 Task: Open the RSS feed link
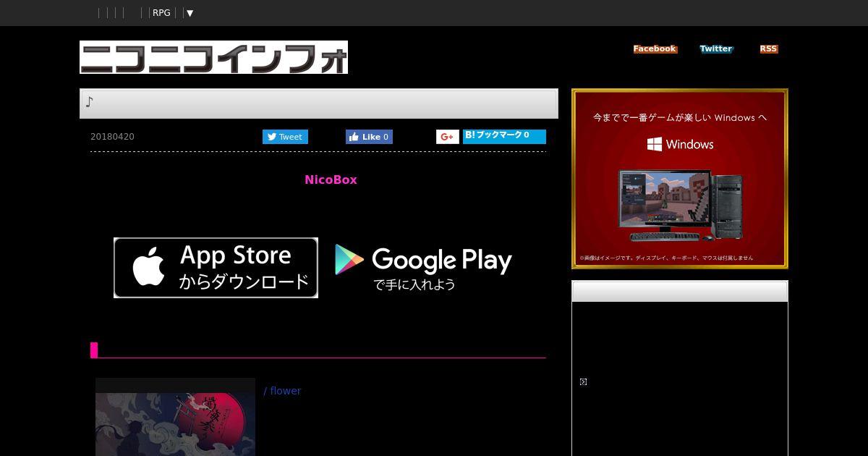768,49
